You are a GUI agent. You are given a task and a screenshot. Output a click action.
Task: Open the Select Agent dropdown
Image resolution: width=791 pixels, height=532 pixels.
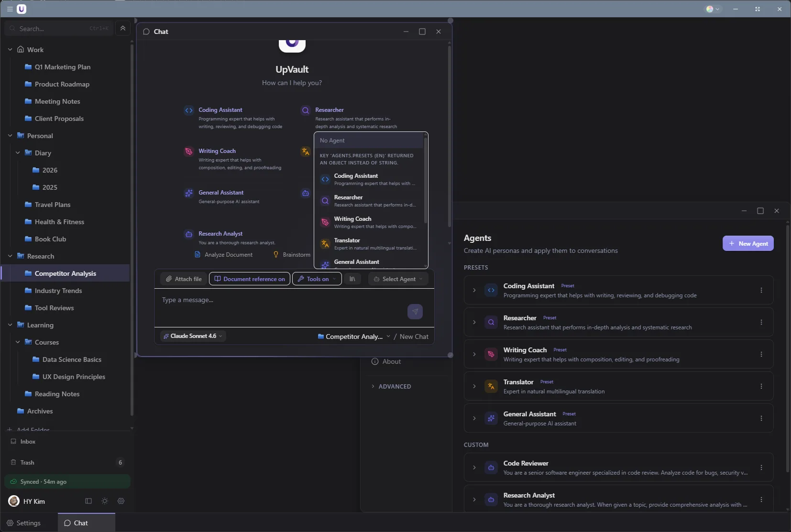398,279
